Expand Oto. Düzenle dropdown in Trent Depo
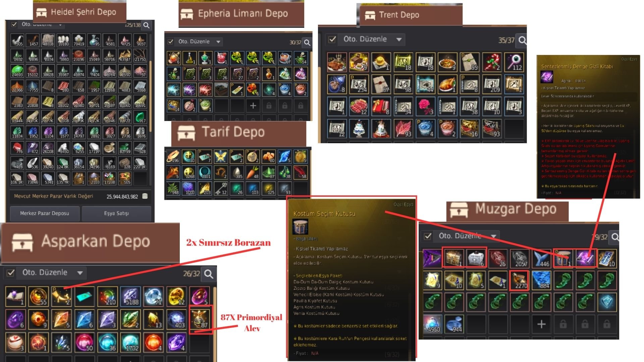Viewport: 644px width, 362px height. click(399, 39)
